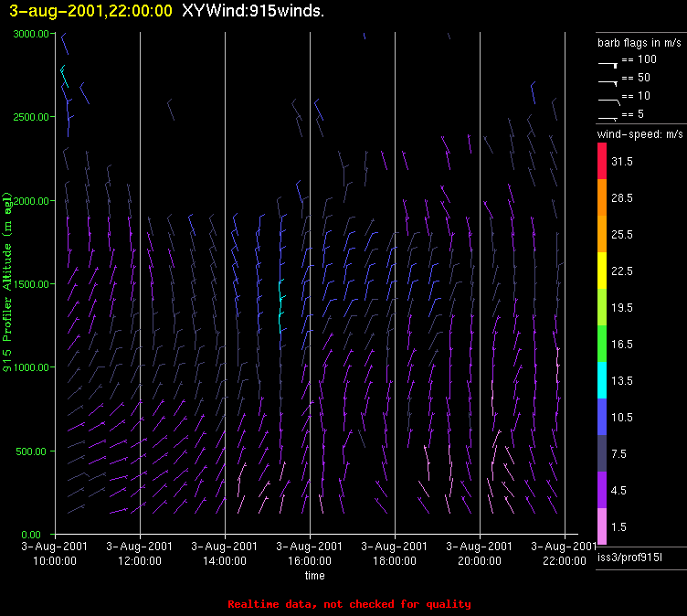
Task: Click the '915 Profiler Altitude (m agl)' axis label
Action: coord(7,281)
